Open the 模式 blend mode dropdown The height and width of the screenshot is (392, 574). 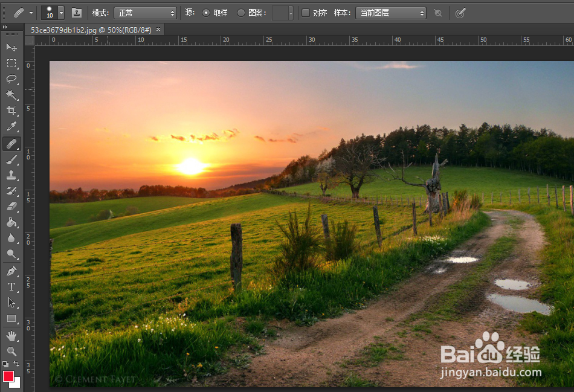tap(146, 13)
